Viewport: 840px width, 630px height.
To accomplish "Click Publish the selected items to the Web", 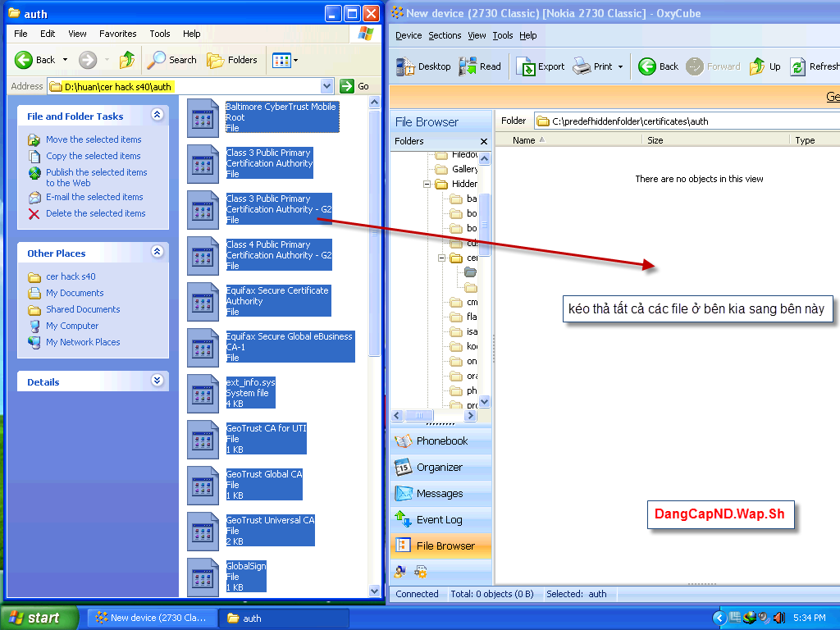I will tap(97, 177).
